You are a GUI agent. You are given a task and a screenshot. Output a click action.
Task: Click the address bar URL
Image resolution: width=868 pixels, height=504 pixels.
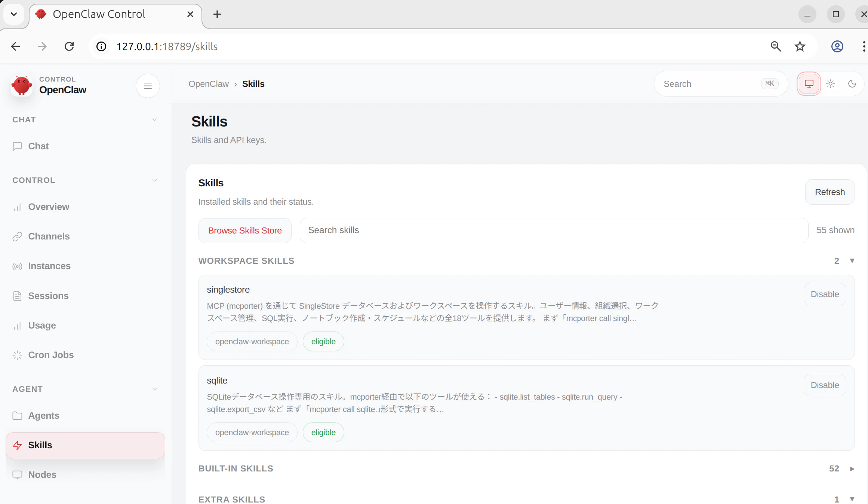coord(167,46)
